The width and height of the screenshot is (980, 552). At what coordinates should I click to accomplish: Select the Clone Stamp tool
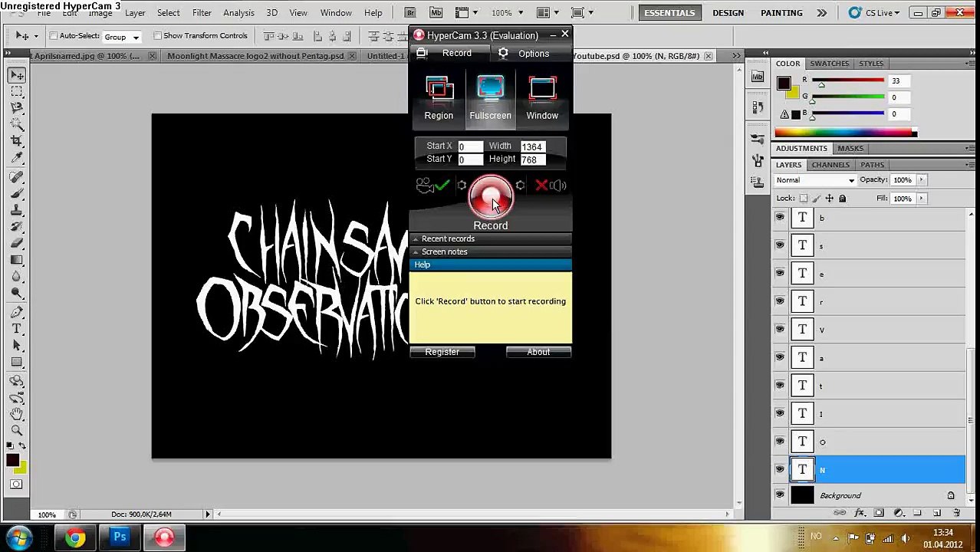(x=17, y=210)
